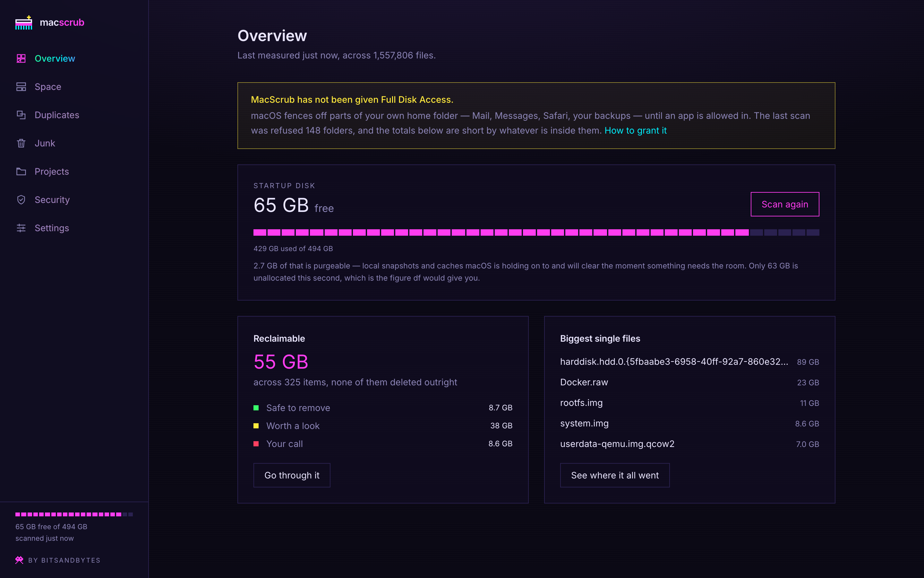924x578 pixels.
Task: Open the How to grant it link
Action: 635,131
